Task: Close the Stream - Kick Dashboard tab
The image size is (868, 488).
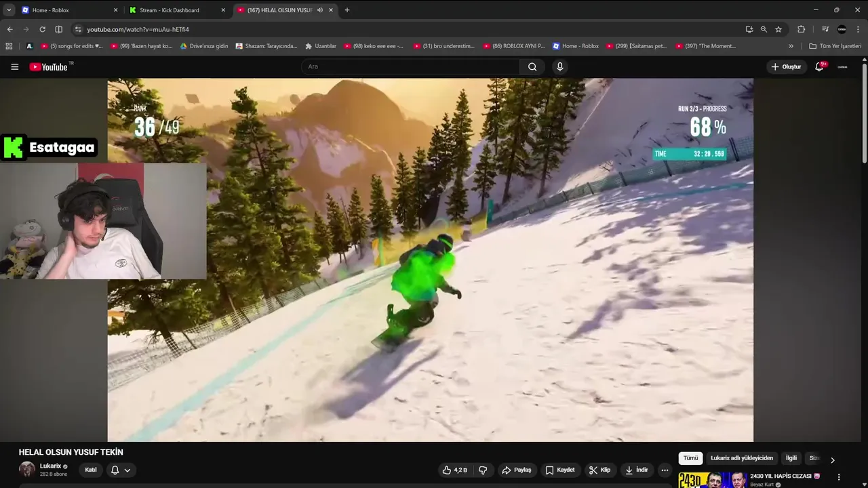Action: tap(223, 10)
